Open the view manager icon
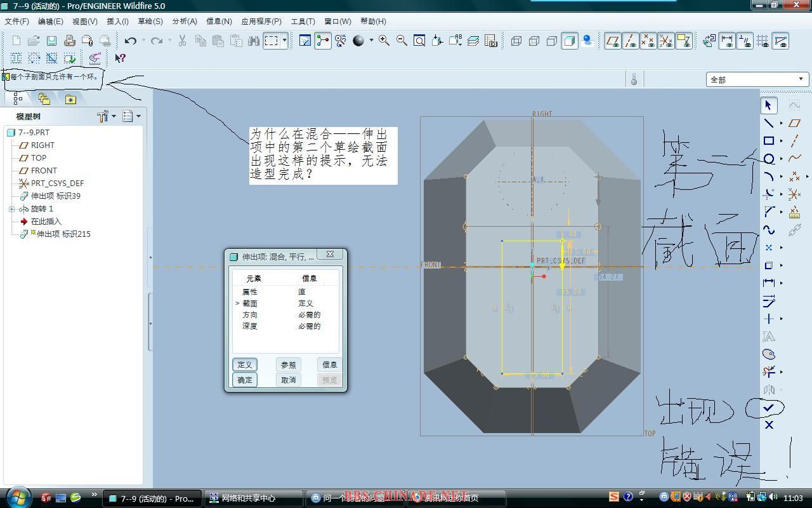 coord(491,41)
